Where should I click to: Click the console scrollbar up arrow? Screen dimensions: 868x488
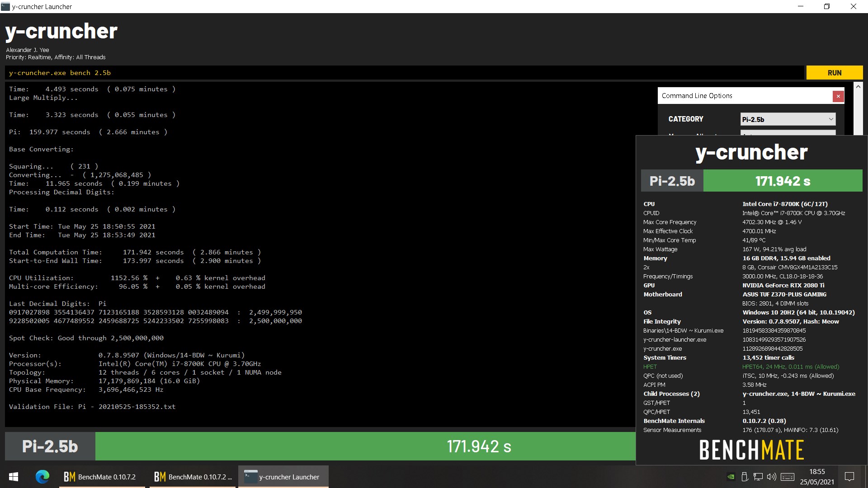click(858, 86)
